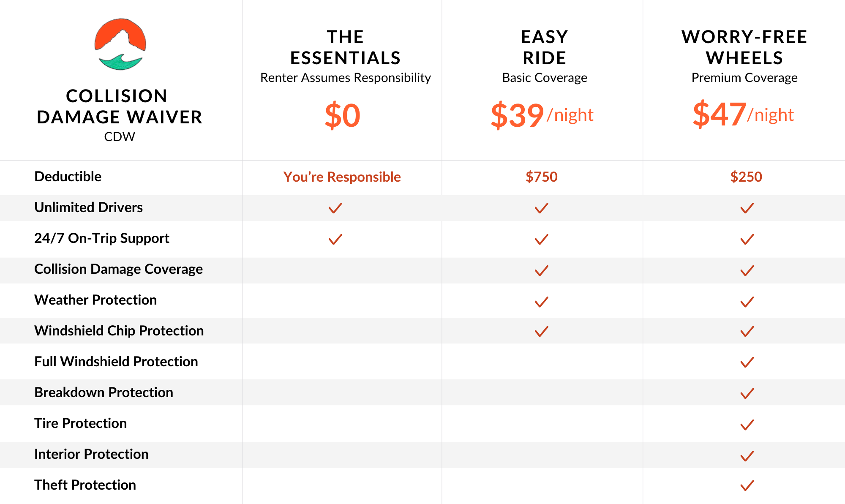This screenshot has width=845, height=504.
Task: Click Full Windshield Protection checkmark
Action: point(747,362)
